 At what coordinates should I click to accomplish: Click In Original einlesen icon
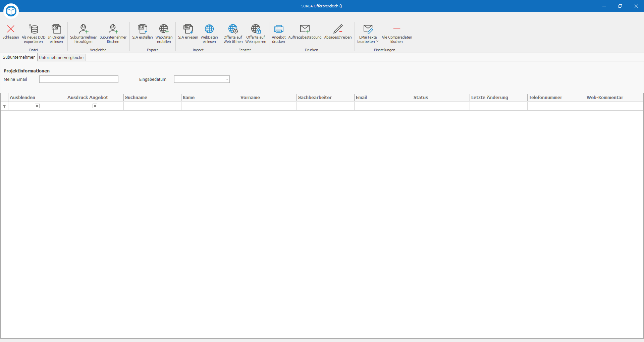point(56,29)
